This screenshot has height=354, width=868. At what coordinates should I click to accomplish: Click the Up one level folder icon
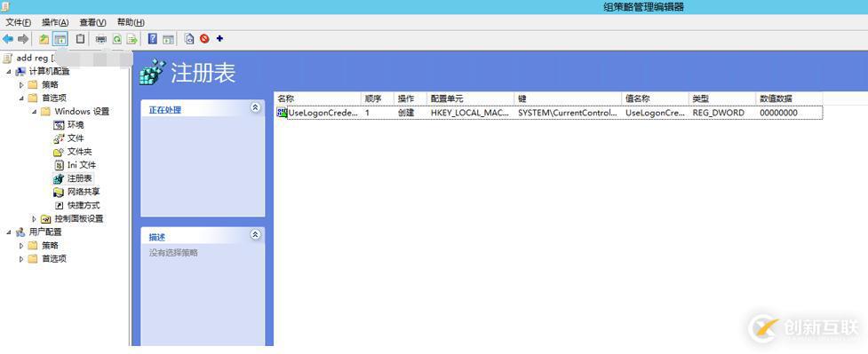pos(44,39)
